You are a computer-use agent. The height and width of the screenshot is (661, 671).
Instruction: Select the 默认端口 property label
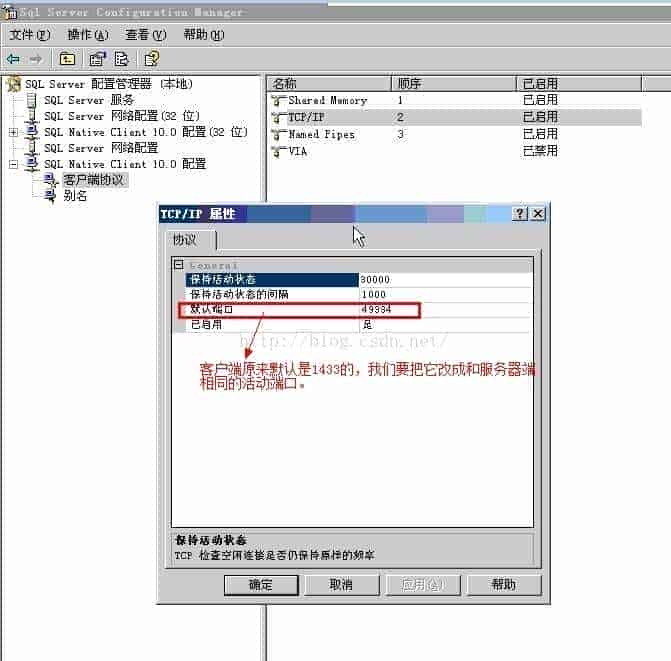(x=211, y=309)
